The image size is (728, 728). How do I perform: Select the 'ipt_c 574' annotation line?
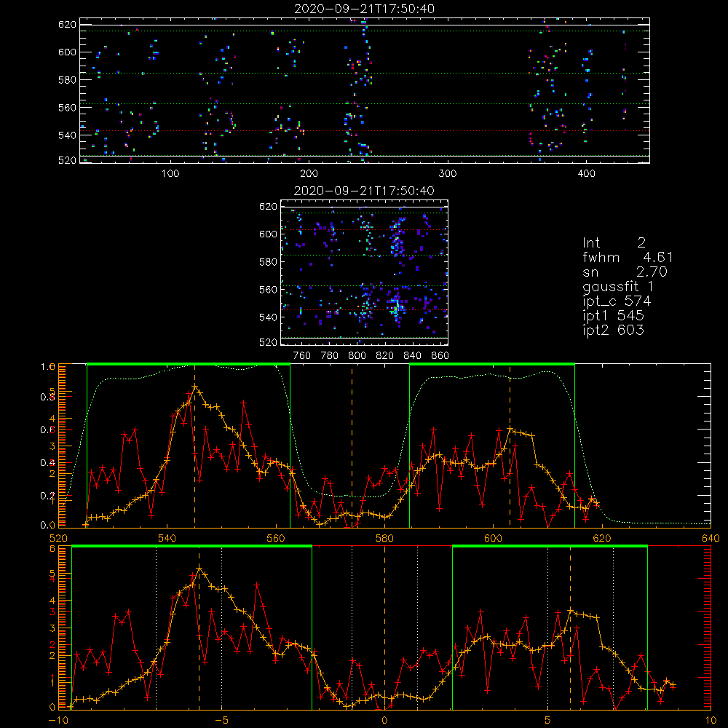pyautogui.click(x=617, y=301)
